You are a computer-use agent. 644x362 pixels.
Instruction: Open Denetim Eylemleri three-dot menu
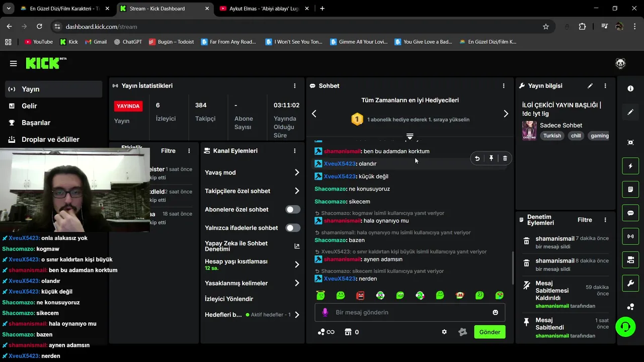pyautogui.click(x=605, y=220)
